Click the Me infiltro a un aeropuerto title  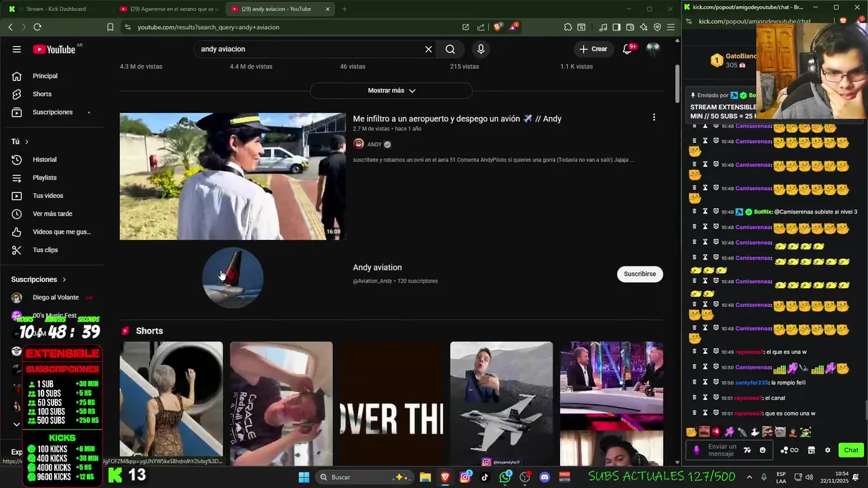point(457,119)
